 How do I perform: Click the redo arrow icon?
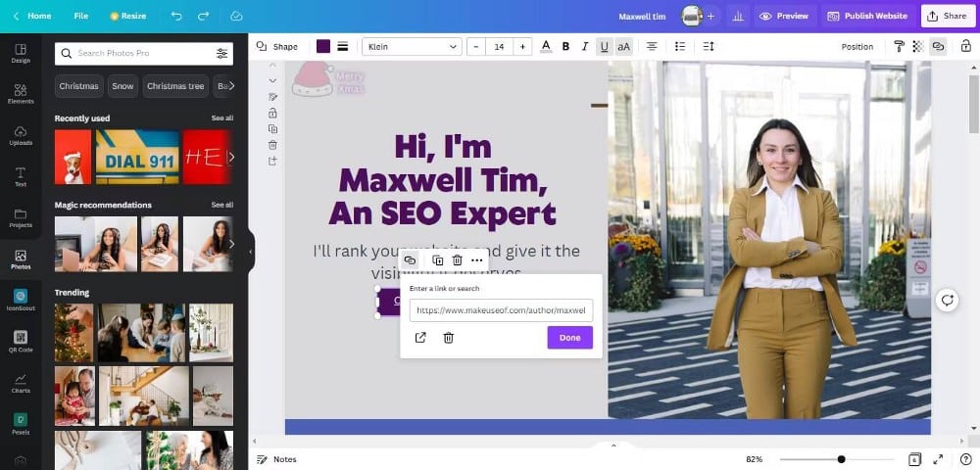click(203, 17)
